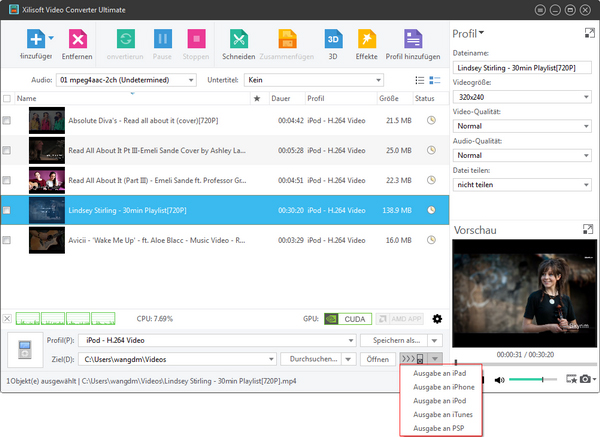Click status clock icon for Lindsey Stirling
Image resolution: width=600 pixels, height=437 pixels.
pos(431,210)
